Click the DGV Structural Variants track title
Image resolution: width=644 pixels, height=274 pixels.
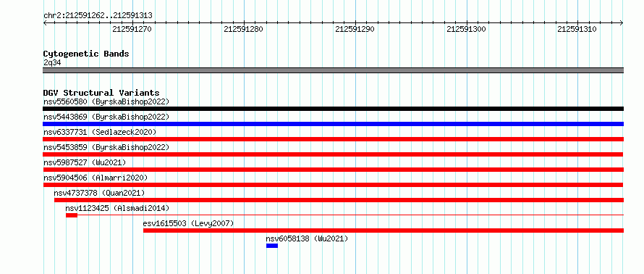tap(101, 93)
